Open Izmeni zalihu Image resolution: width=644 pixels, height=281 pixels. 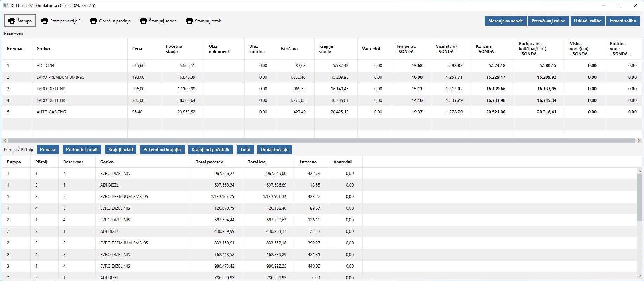click(623, 21)
